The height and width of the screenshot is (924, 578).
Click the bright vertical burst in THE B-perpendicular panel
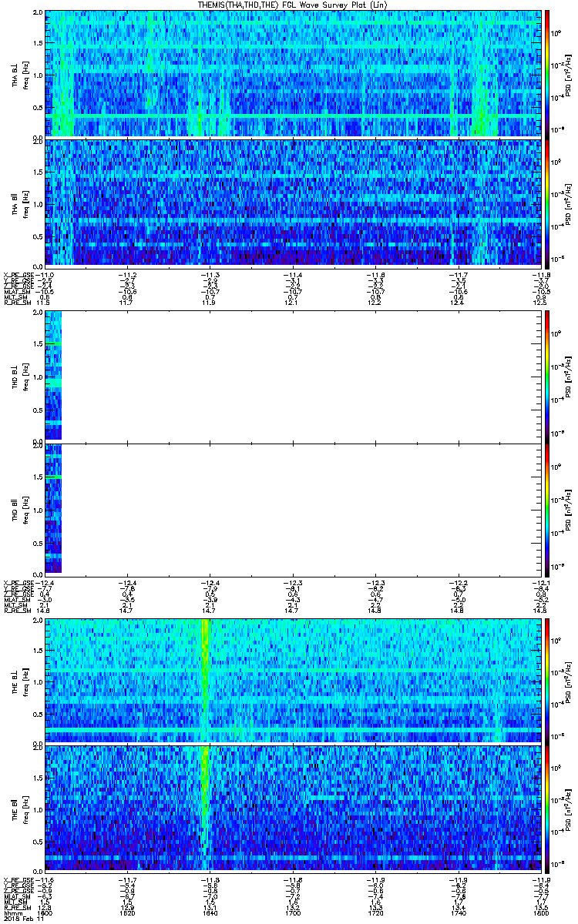click(204, 681)
